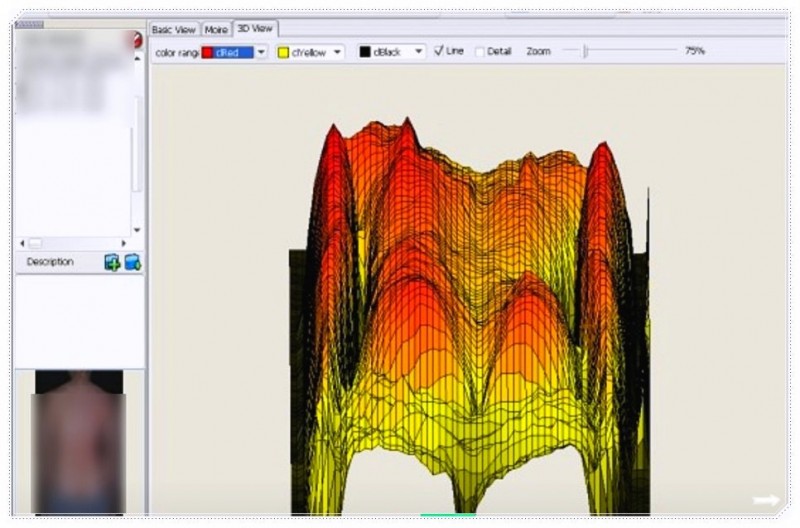This screenshot has height=528, width=800.
Task: Click the scroll left arrow under the list
Action: [x=22, y=243]
